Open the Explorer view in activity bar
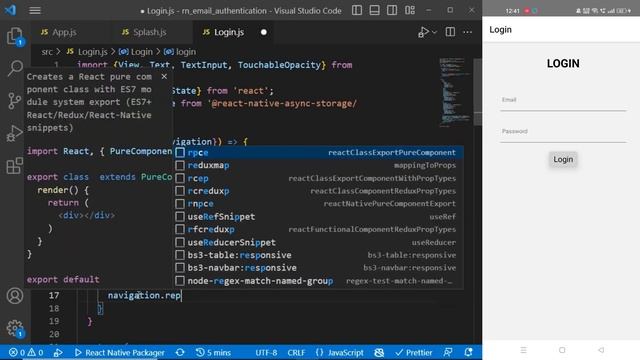This screenshot has height=360, width=640. tap(15, 36)
